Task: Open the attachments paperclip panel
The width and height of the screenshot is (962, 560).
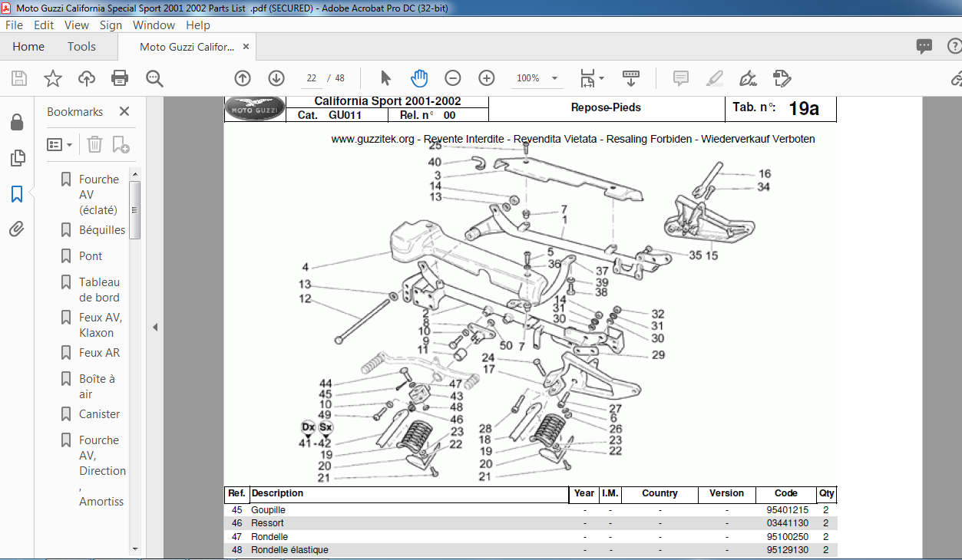Action: [17, 229]
